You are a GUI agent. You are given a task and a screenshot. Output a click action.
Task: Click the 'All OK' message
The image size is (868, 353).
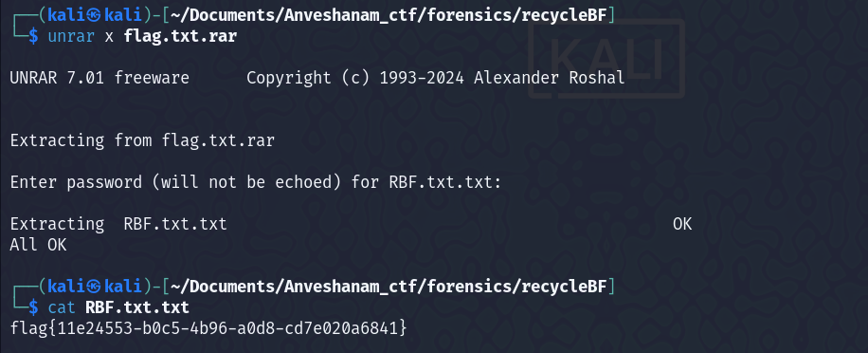[x=38, y=245]
